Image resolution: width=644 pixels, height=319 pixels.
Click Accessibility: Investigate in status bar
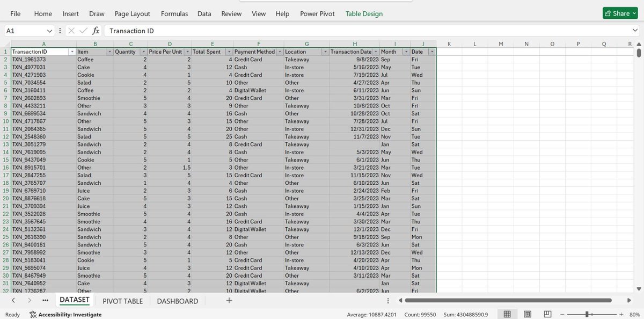coord(65,314)
